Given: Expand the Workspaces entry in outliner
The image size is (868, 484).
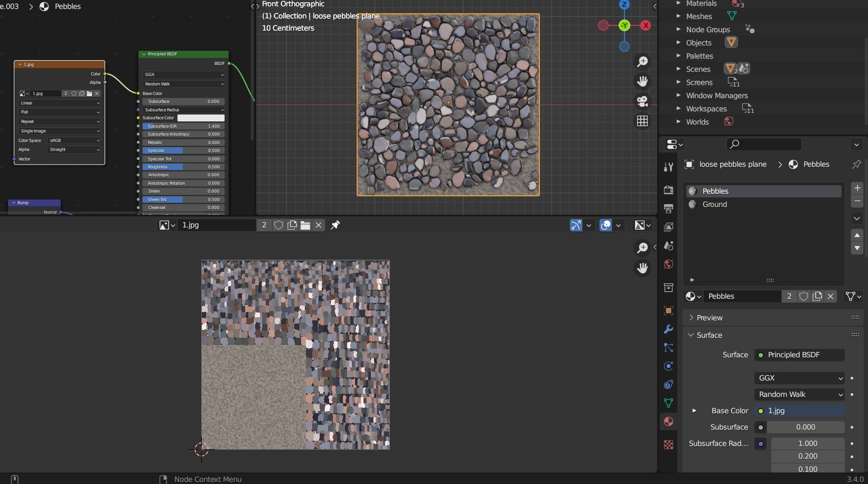Looking at the screenshot, I should (678, 109).
